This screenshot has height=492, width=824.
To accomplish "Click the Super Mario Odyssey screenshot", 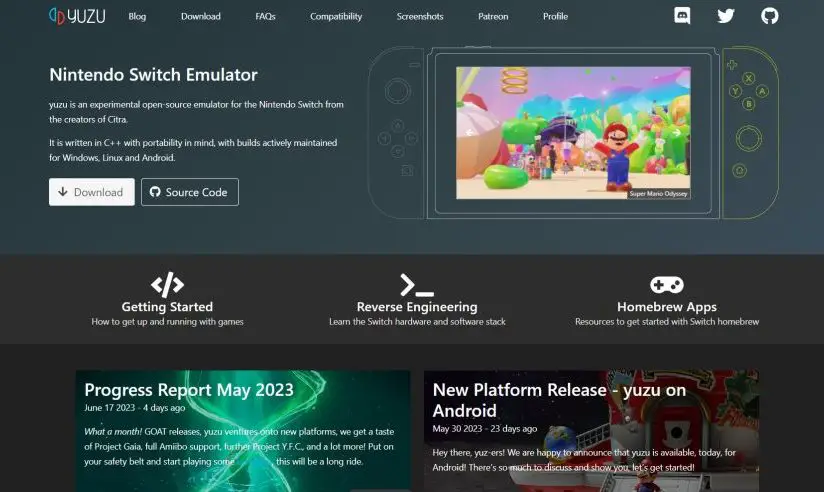I will coord(573,132).
